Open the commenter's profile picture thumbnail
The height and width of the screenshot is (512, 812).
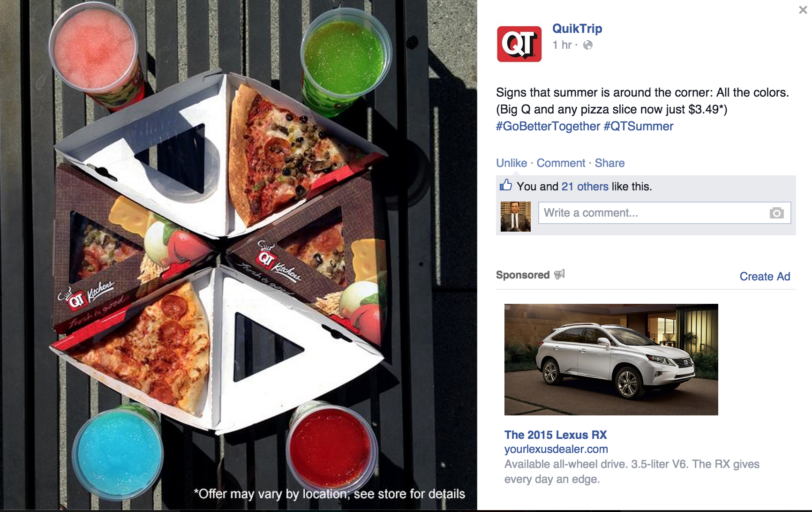515,217
